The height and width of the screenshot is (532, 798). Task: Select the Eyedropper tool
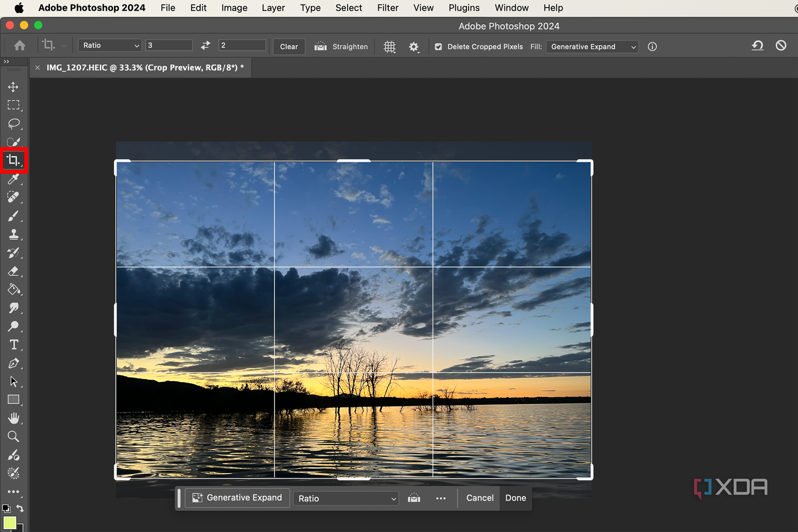[x=14, y=179]
